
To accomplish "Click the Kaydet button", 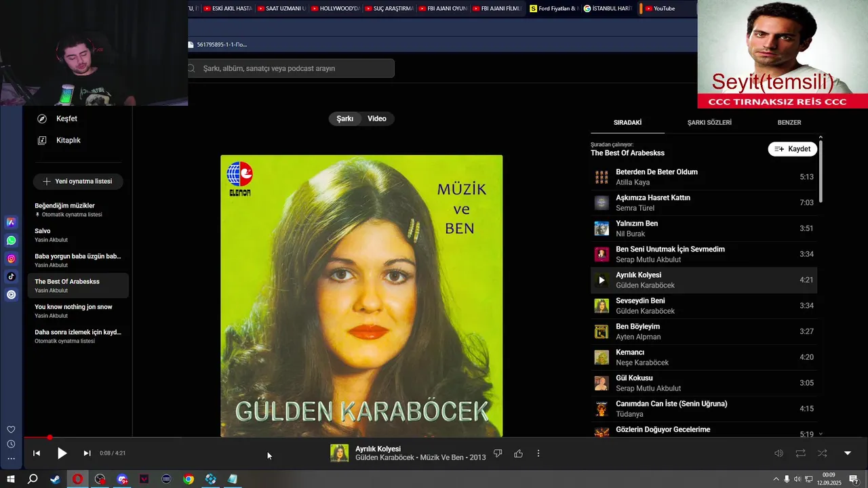I will (x=793, y=149).
